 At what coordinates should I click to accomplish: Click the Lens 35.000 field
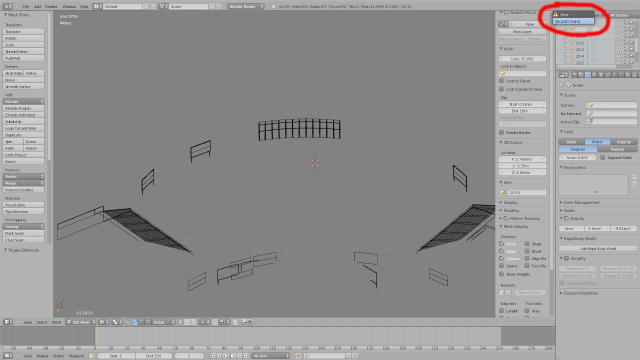[x=522, y=59]
